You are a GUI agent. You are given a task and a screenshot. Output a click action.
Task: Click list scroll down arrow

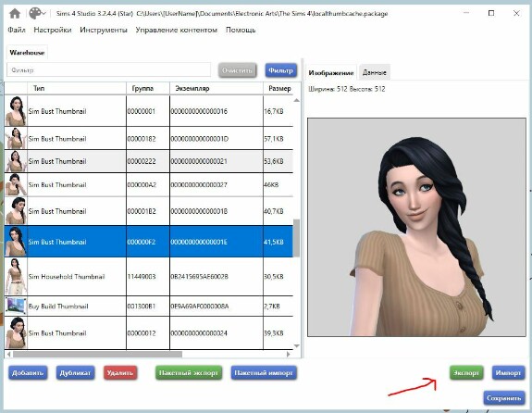tap(297, 345)
